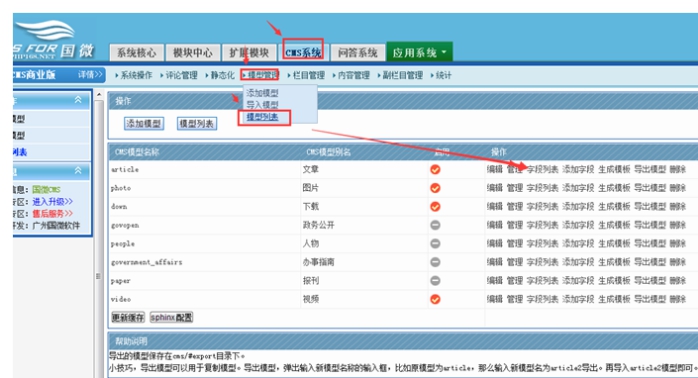
Task: Open the 应用系统 dropdown tab
Action: tap(419, 52)
